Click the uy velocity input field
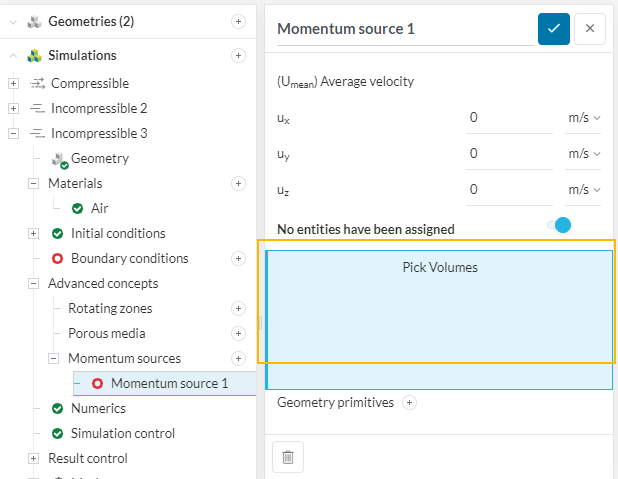The height and width of the screenshot is (479, 618). click(x=508, y=154)
